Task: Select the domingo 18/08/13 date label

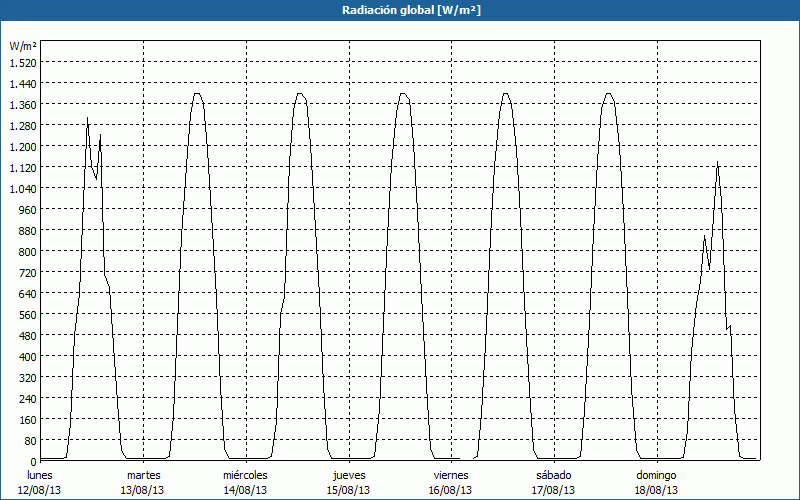Action: coord(657,482)
